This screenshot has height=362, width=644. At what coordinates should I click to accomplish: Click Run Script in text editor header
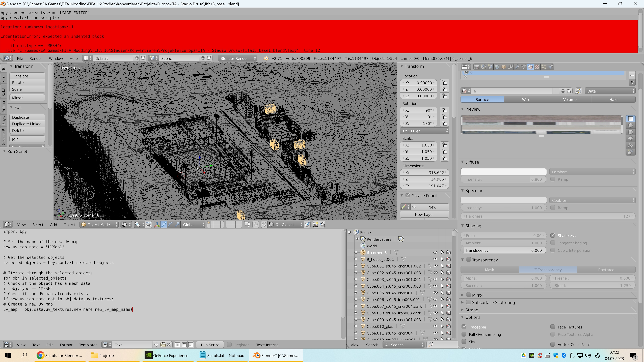tap(210, 345)
